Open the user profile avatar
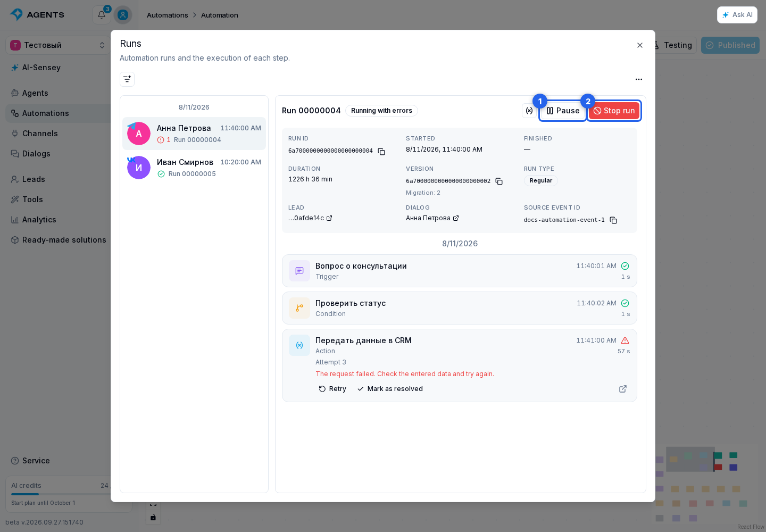Viewport: 766px width, 532px height. tap(123, 15)
